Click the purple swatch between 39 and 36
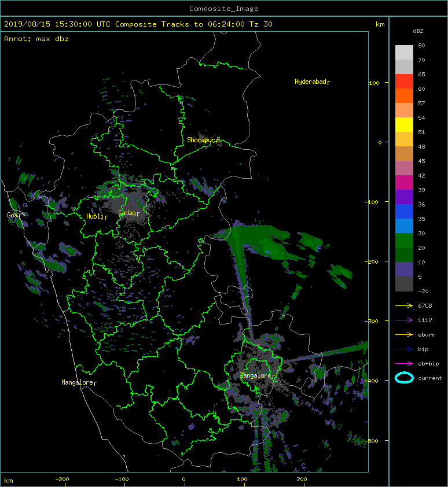Image resolution: width=448 pixels, height=487 pixels. [x=404, y=197]
